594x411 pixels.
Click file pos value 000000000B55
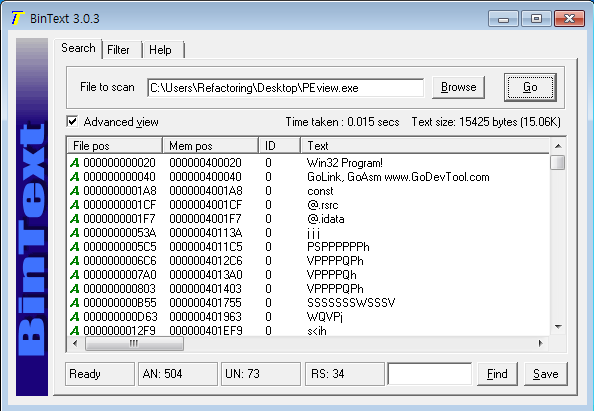120,303
